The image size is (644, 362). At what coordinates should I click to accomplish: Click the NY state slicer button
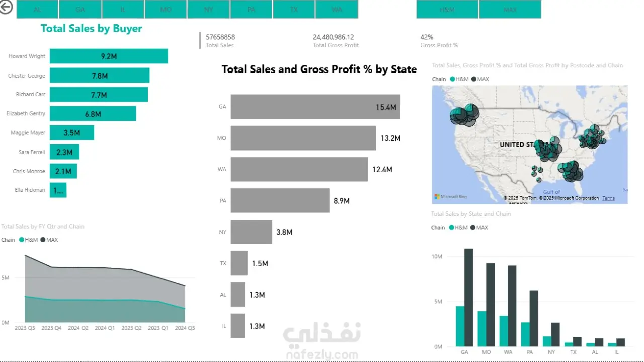tap(209, 10)
